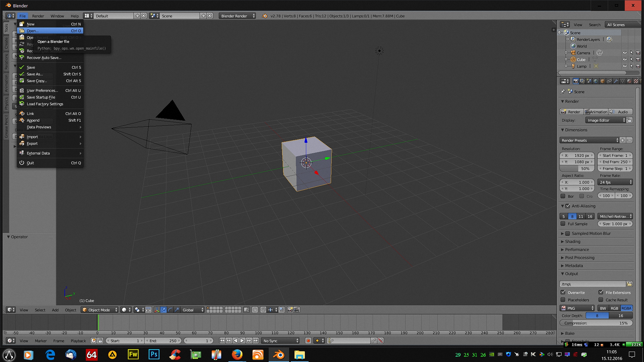Click the timeline record button
Image resolution: width=644 pixels, height=362 pixels.
tap(308, 341)
